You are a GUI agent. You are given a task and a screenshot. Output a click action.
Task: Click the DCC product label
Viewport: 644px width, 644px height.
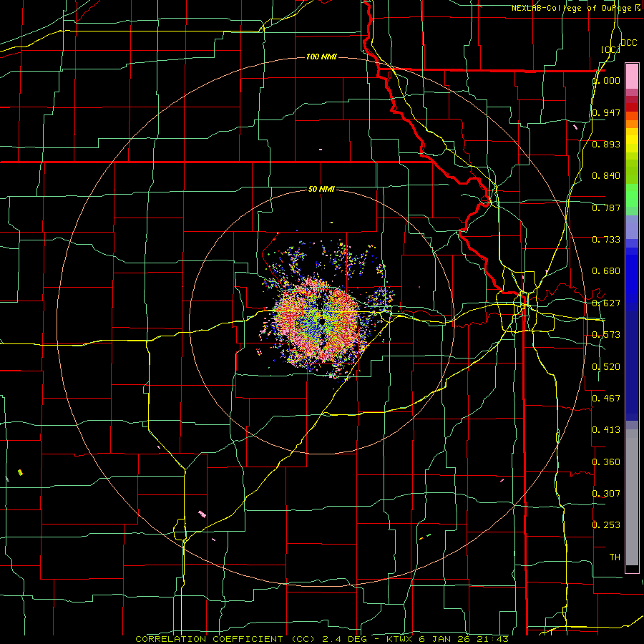(x=629, y=42)
